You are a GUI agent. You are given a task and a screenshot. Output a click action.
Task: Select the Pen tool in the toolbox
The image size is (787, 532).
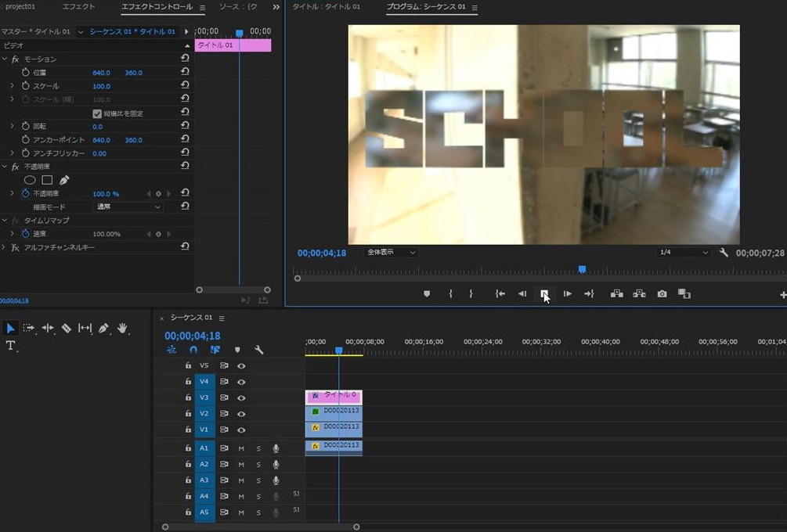point(103,329)
